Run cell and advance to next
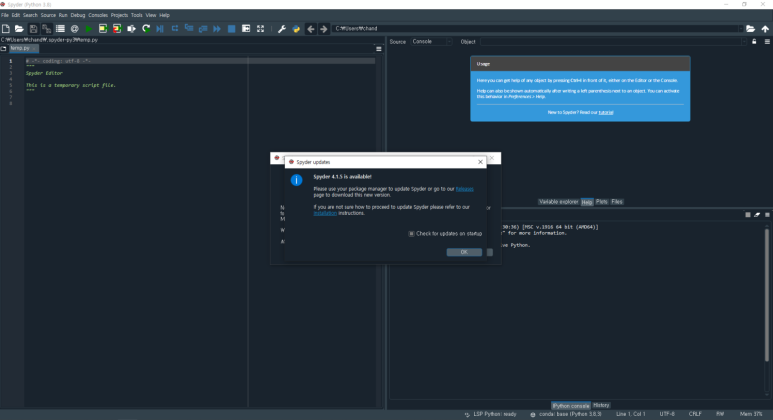Image resolution: width=773 pixels, height=420 pixels. [x=117, y=29]
